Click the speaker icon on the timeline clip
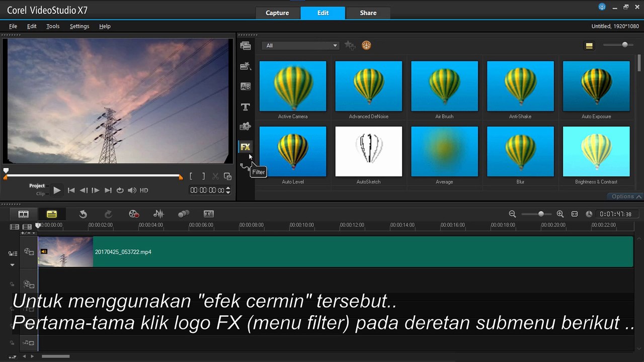Screen dimensions: 644x362 [44, 251]
